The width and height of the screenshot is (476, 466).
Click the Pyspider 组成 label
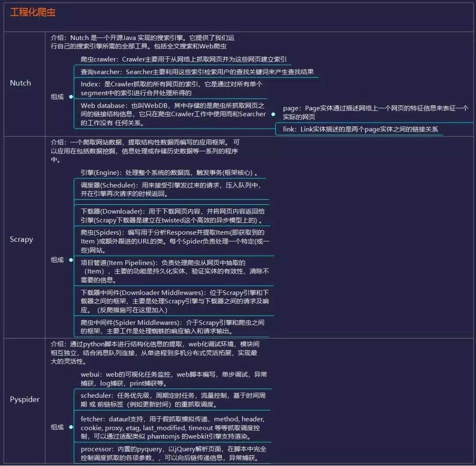[x=57, y=427]
